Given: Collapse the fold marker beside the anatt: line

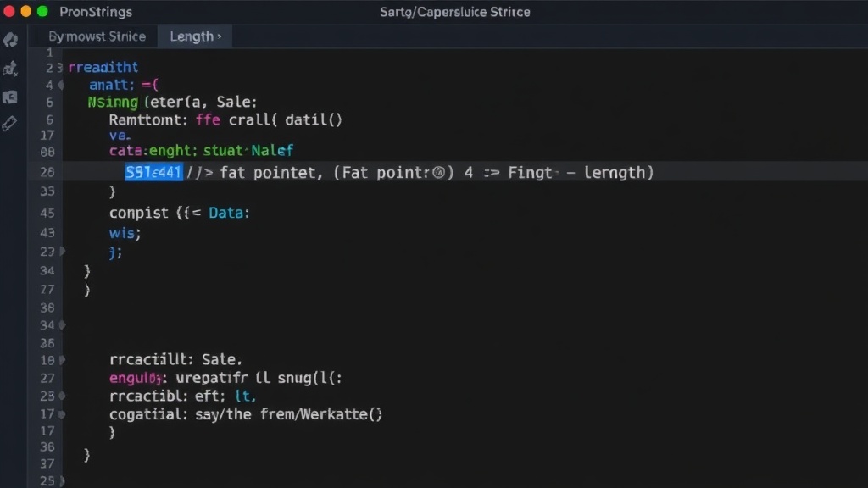Looking at the screenshot, I should click(61, 86).
